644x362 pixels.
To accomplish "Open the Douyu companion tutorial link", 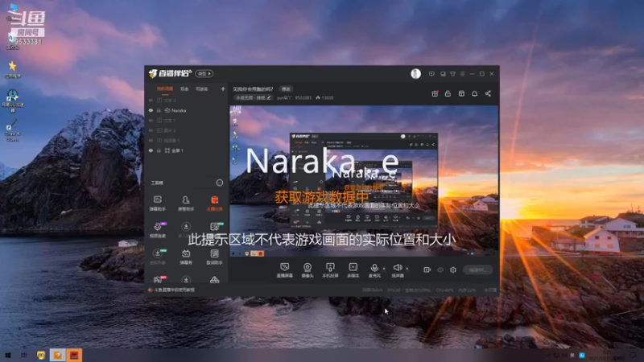I will [x=174, y=290].
